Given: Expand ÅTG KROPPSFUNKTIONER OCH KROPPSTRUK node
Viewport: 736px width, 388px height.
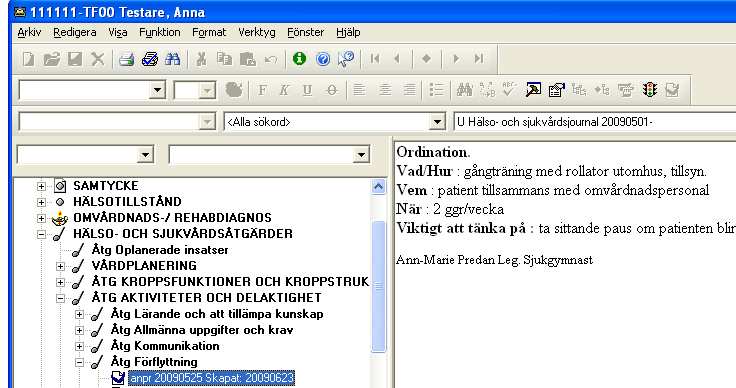Looking at the screenshot, I should pyautogui.click(x=60, y=282).
